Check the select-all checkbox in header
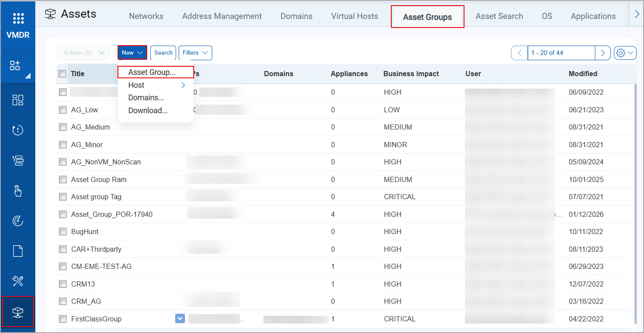The image size is (644, 333). tap(62, 74)
